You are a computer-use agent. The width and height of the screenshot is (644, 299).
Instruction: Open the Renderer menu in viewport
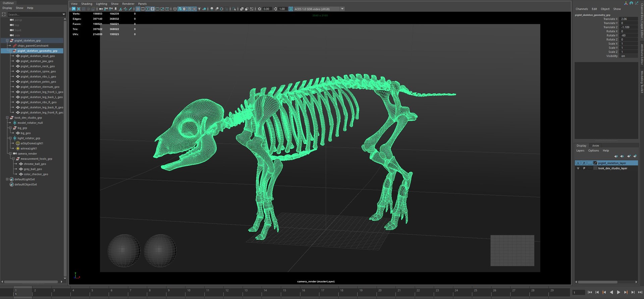click(128, 4)
